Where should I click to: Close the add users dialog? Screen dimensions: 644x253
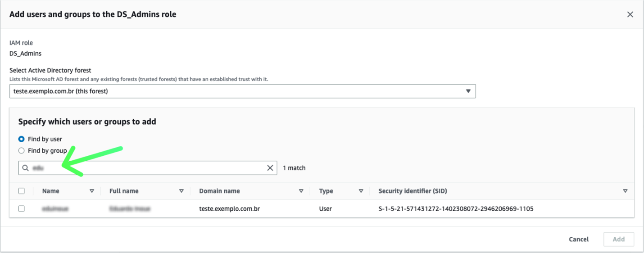click(630, 14)
